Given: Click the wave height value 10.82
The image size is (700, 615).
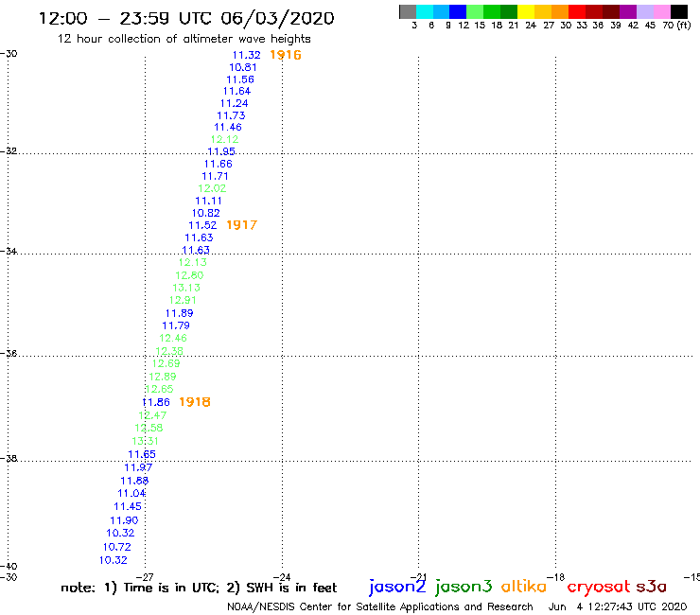Looking at the screenshot, I should [206, 213].
